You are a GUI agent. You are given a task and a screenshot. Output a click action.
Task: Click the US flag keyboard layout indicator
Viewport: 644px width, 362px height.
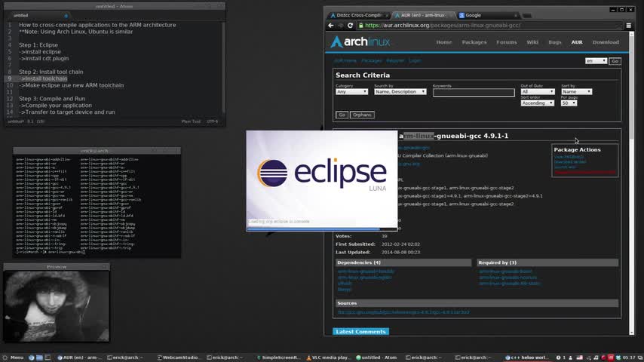point(579,357)
